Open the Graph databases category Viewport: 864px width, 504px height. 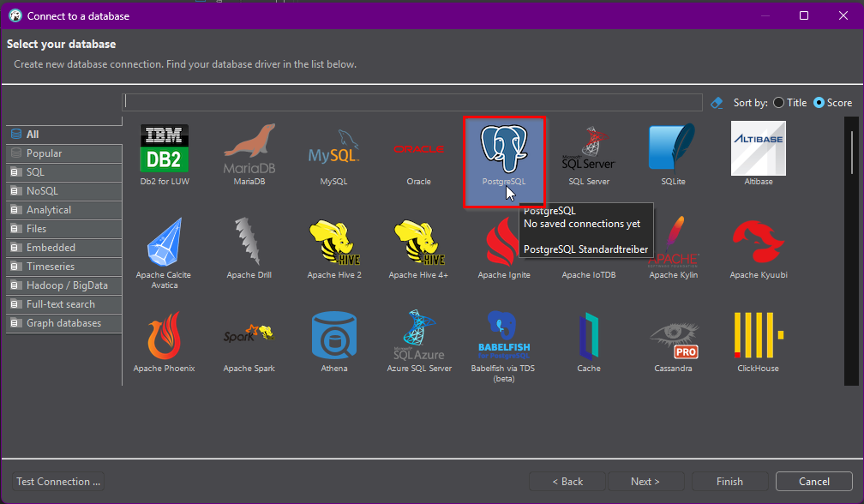(63, 323)
